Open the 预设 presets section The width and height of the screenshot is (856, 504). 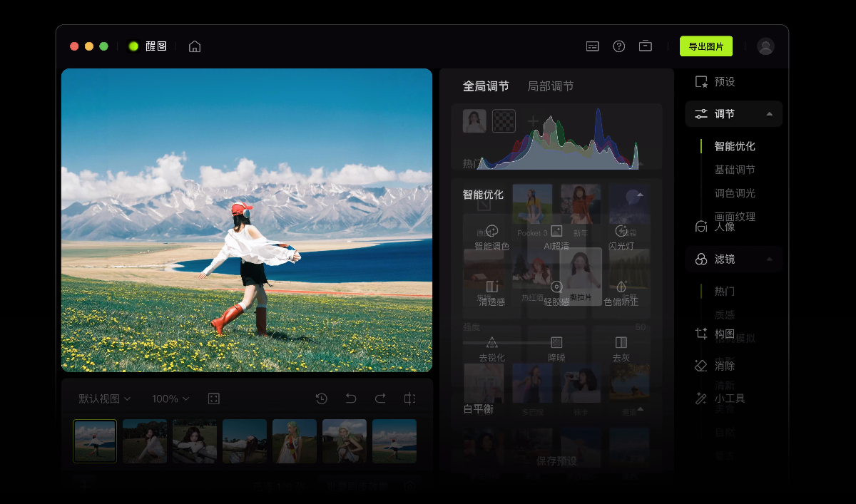[715, 82]
